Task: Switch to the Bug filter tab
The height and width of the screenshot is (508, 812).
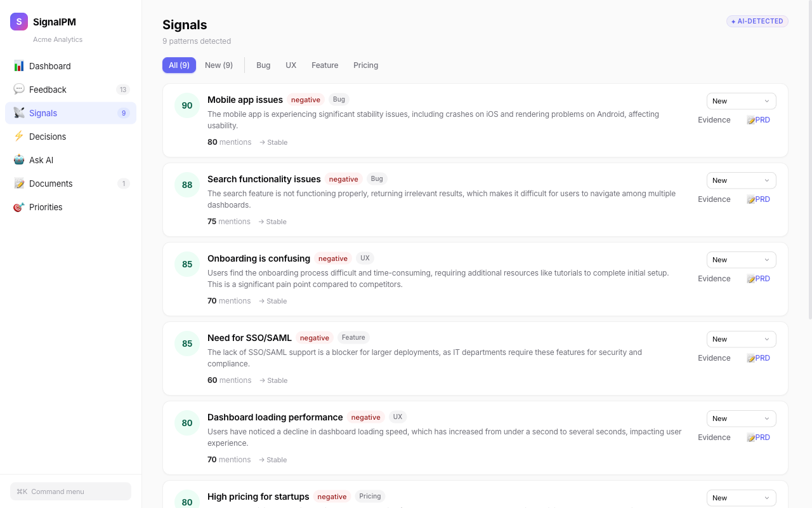Action: tap(263, 65)
